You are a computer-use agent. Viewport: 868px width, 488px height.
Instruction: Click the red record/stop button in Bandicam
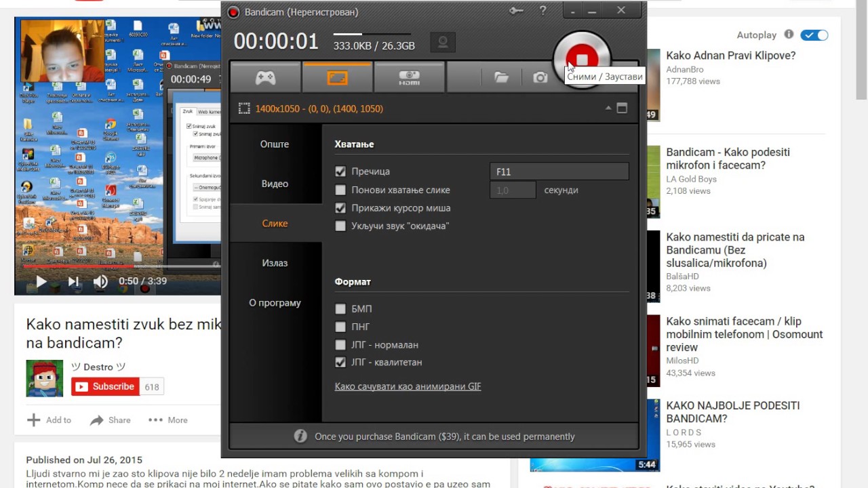pyautogui.click(x=582, y=60)
